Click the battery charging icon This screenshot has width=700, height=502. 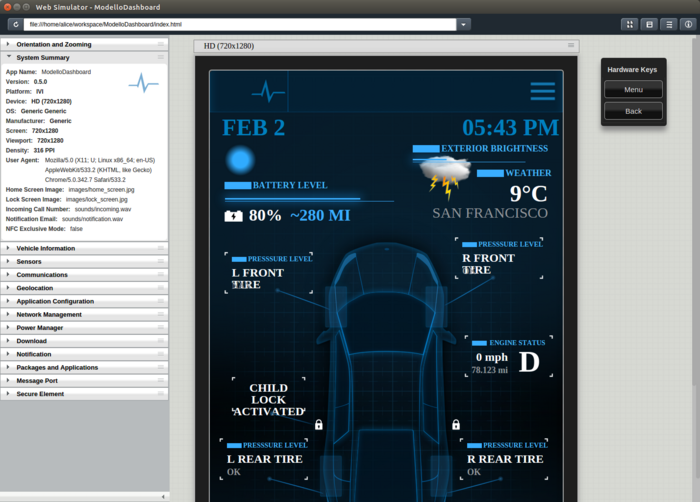point(233,216)
